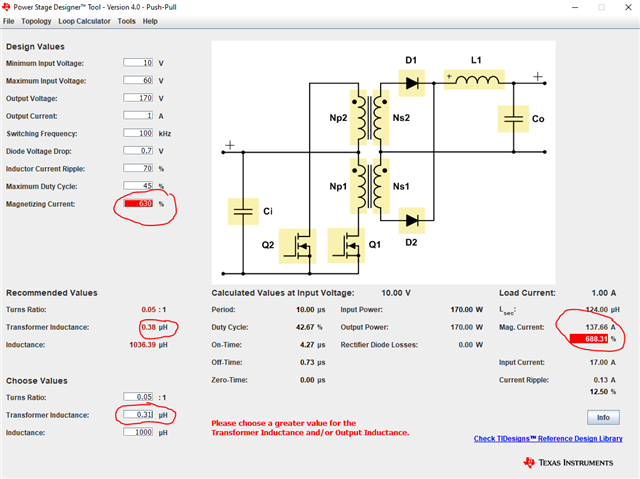This screenshot has width=640, height=479.
Task: Open the Help menu
Action: point(150,21)
